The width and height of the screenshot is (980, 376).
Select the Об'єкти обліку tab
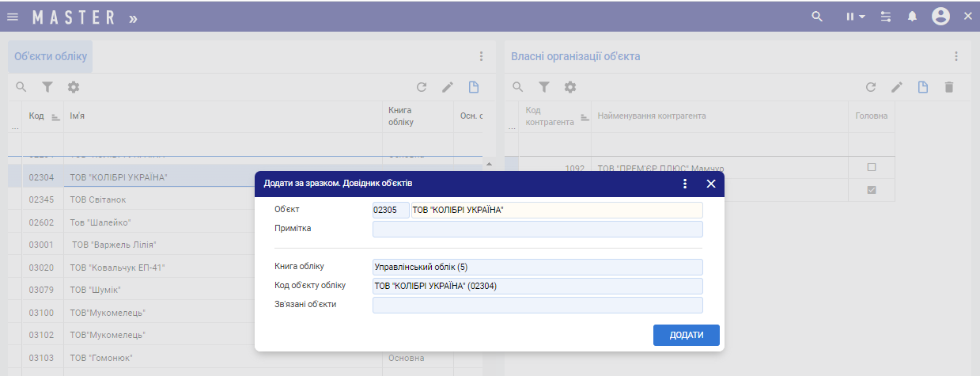51,57
